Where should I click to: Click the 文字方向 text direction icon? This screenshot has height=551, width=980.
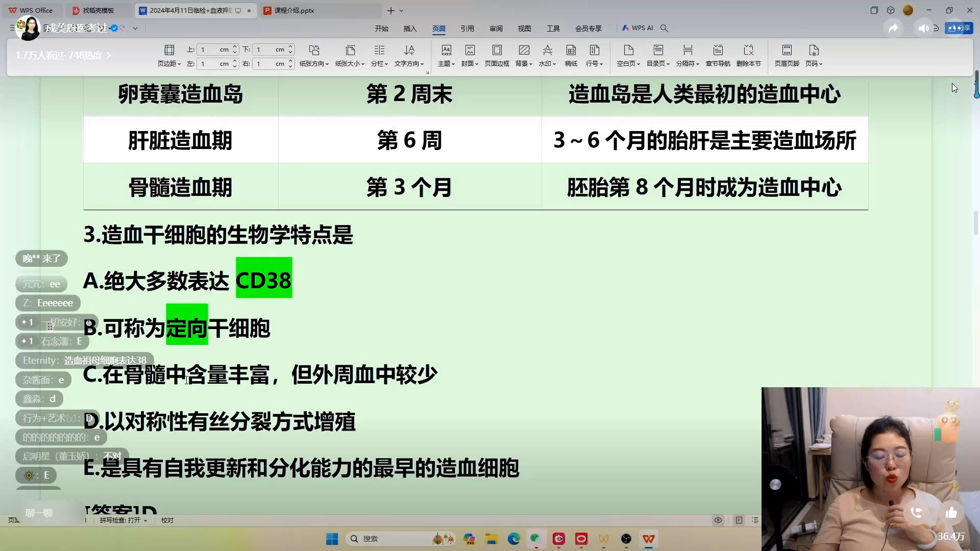(x=409, y=50)
